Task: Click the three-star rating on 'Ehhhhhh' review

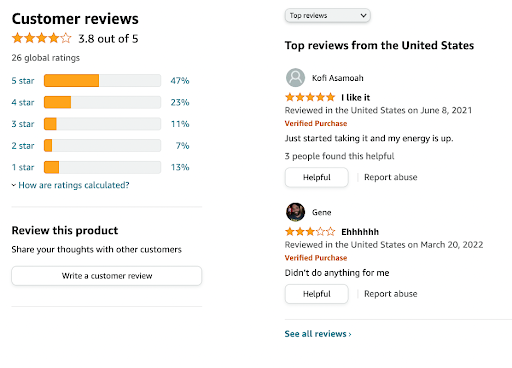Action: pos(310,231)
